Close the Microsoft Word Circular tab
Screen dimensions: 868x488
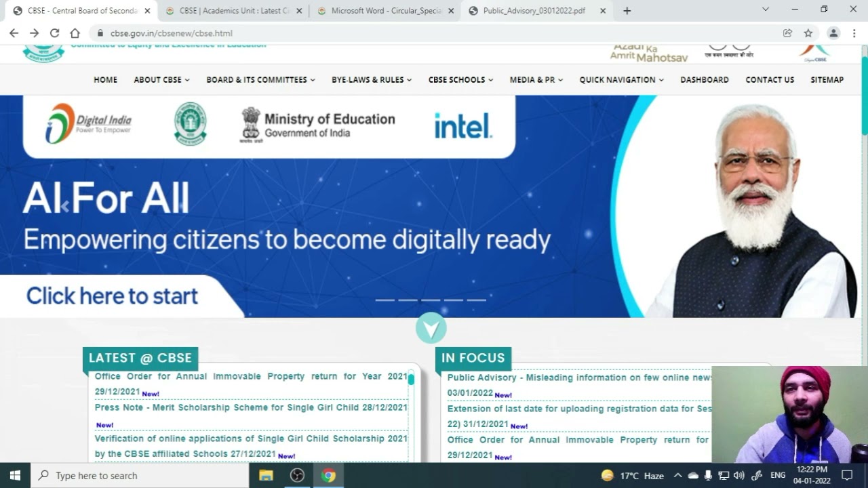click(x=451, y=11)
